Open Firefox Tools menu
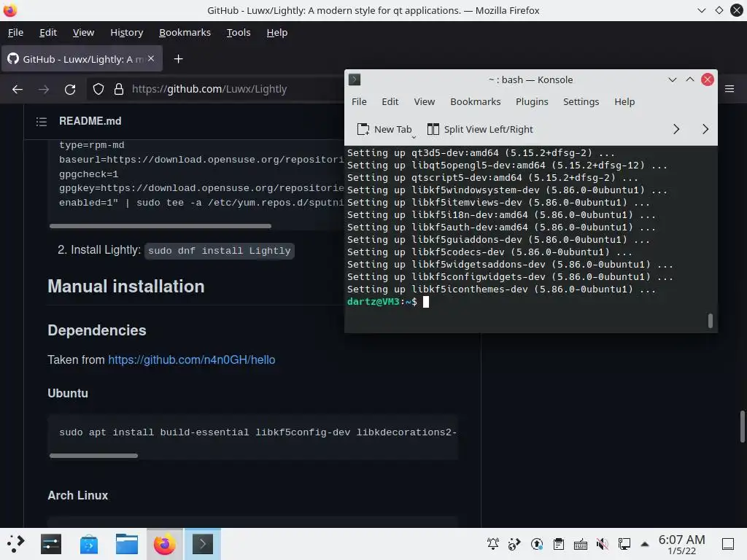Image resolution: width=747 pixels, height=560 pixels. click(239, 32)
